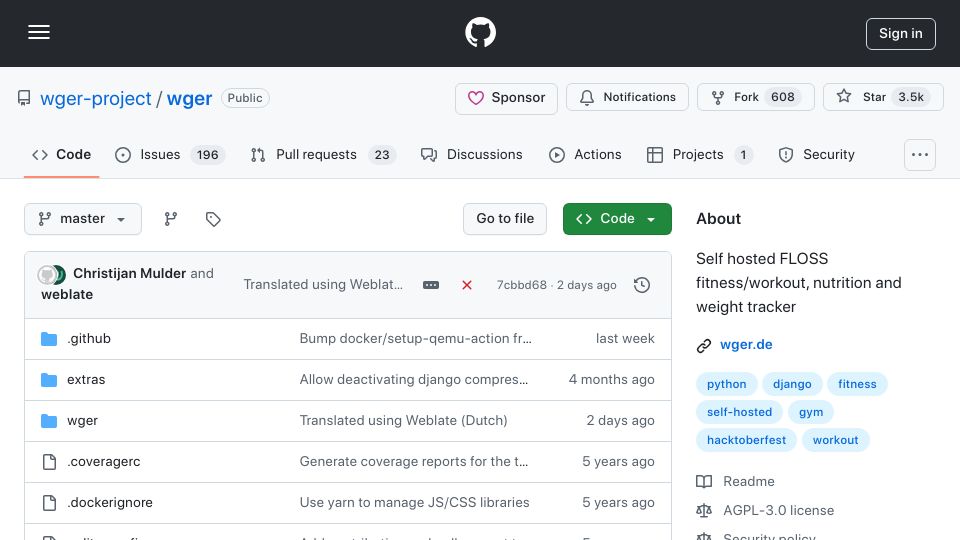Click the 23 pull requests counter
Screen dimensions: 960x540
381,155
